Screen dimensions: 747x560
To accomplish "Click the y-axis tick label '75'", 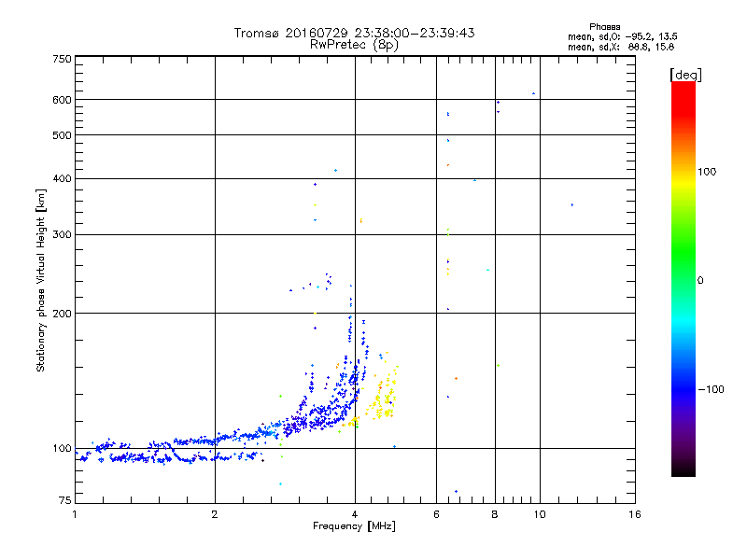I will pyautogui.click(x=65, y=500).
